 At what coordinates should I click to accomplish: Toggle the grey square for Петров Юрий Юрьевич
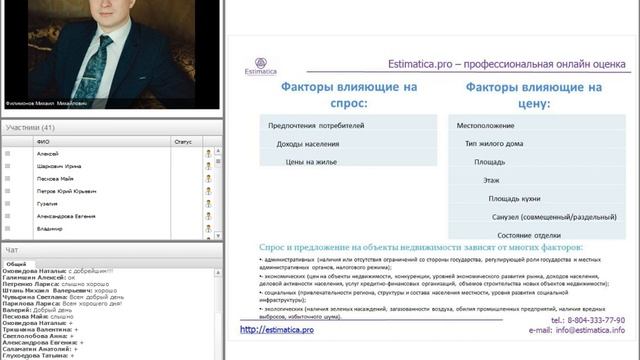tap(7, 191)
